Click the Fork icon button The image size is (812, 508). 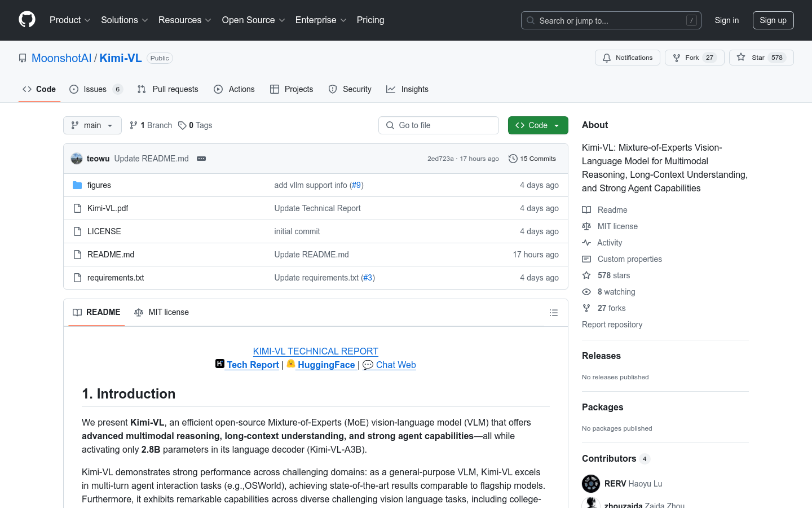677,58
